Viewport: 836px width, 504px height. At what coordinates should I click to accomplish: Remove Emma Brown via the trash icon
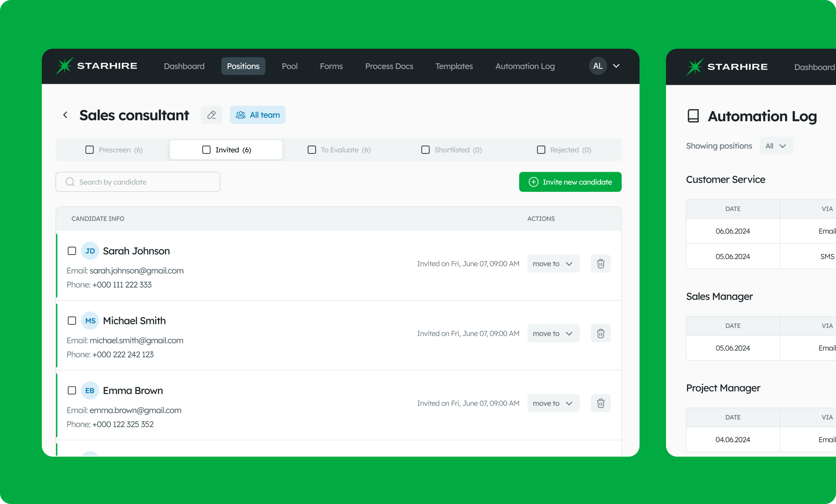click(x=601, y=403)
